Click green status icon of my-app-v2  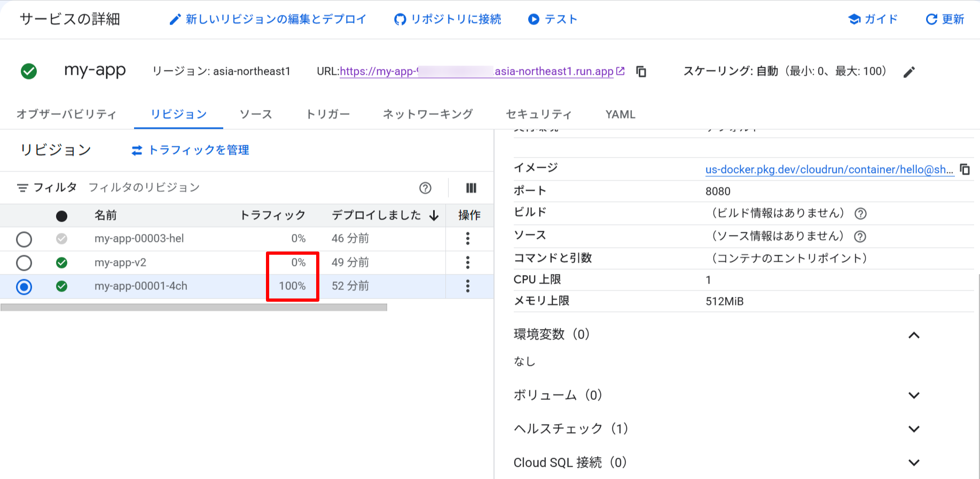(x=62, y=263)
